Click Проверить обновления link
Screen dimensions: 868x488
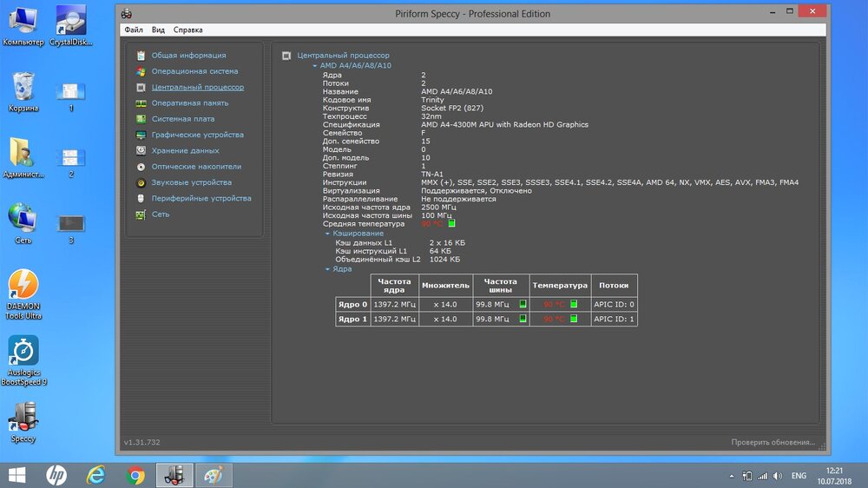(773, 443)
